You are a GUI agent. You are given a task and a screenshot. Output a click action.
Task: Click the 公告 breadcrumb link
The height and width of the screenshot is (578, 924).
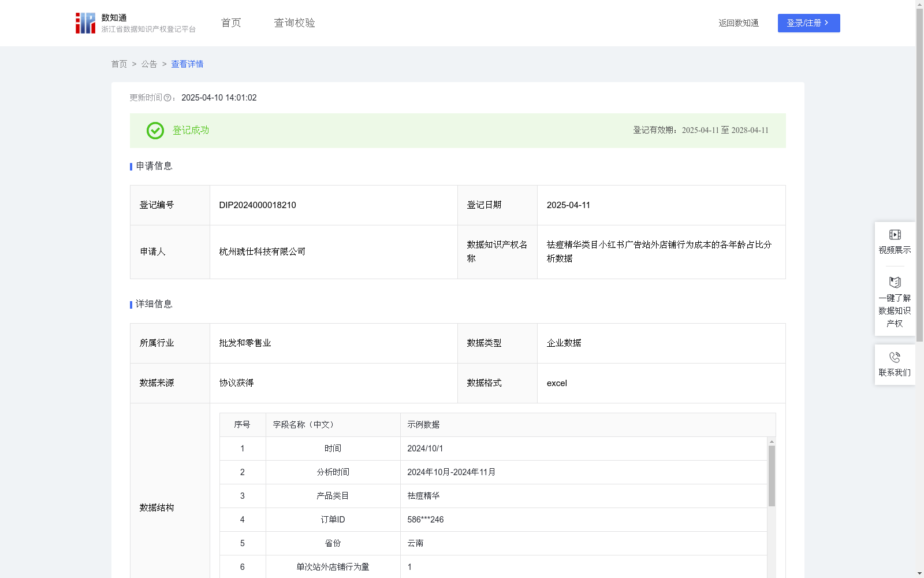pos(149,64)
